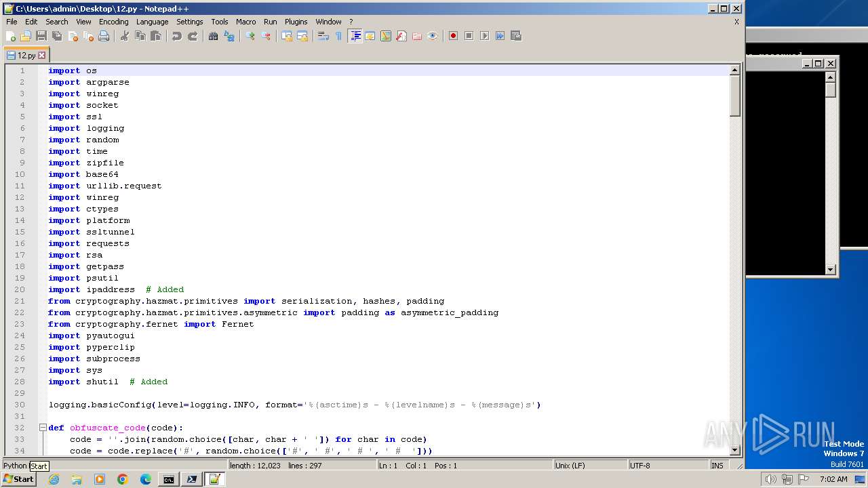Click the console window scrollbar down arrow
Screen dimensions: 868x488
[831, 269]
